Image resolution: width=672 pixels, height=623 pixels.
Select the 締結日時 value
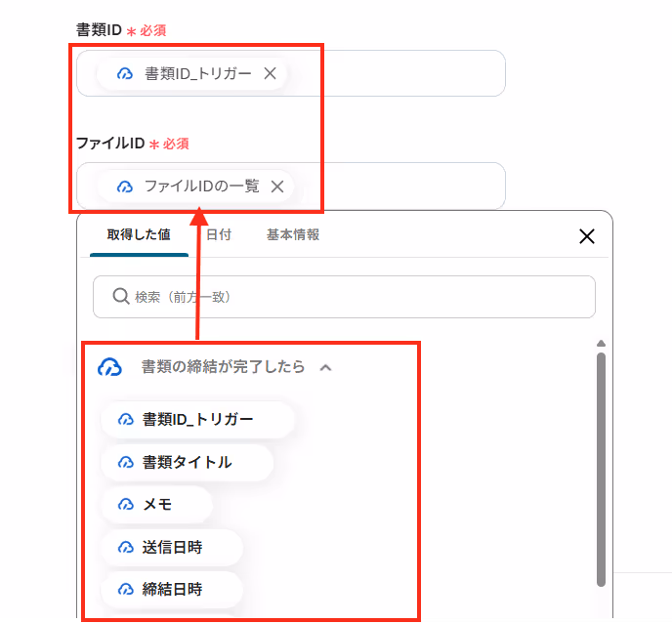172,589
